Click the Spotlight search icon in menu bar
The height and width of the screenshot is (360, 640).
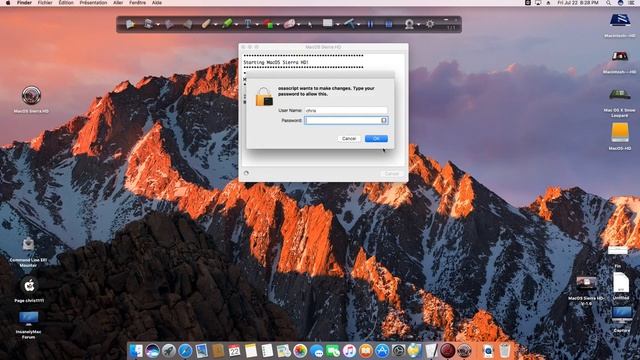pos(609,3)
